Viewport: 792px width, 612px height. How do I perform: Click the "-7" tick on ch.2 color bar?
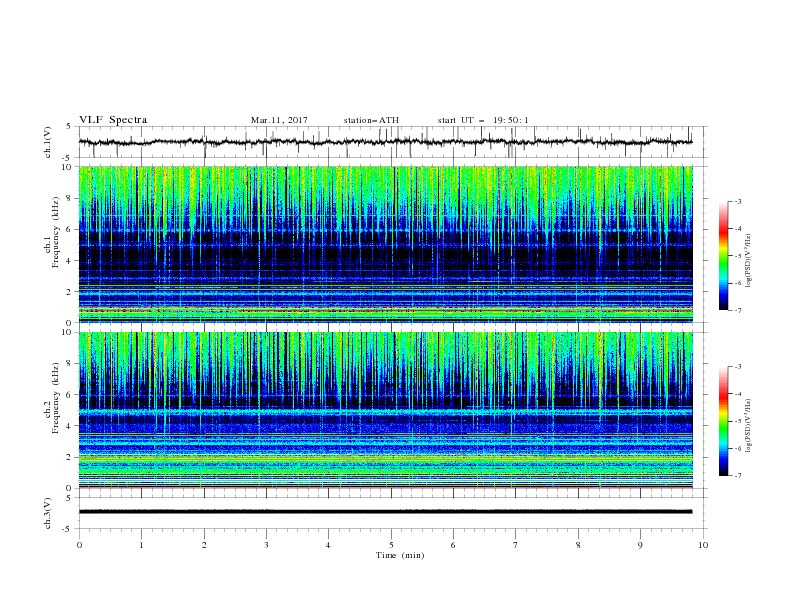738,475
